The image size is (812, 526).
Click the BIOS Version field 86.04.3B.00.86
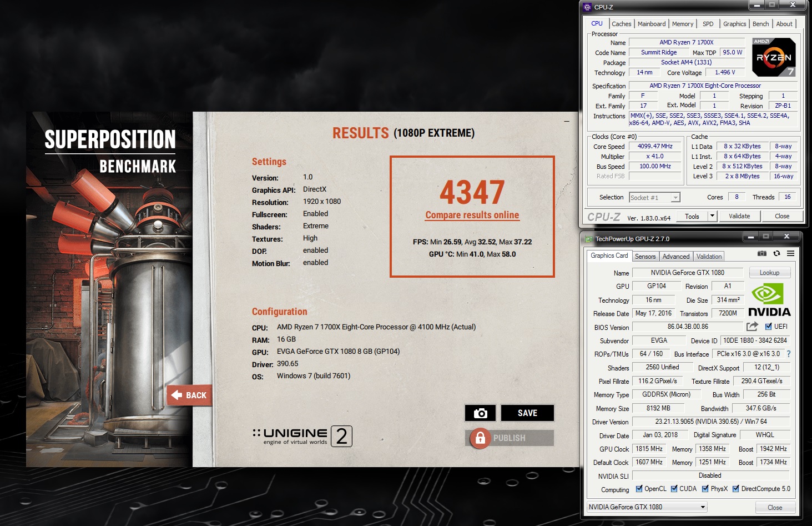coord(688,327)
